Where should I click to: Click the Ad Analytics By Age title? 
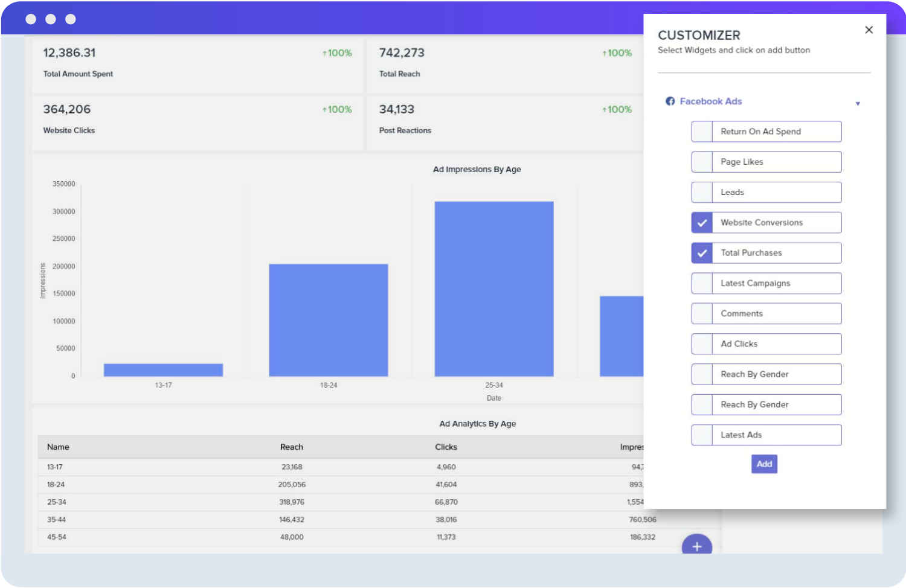(478, 424)
